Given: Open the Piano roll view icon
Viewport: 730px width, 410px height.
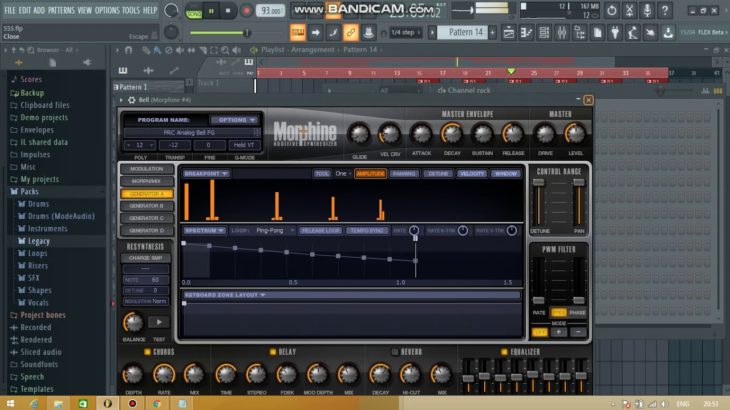Looking at the screenshot, I should (x=526, y=33).
